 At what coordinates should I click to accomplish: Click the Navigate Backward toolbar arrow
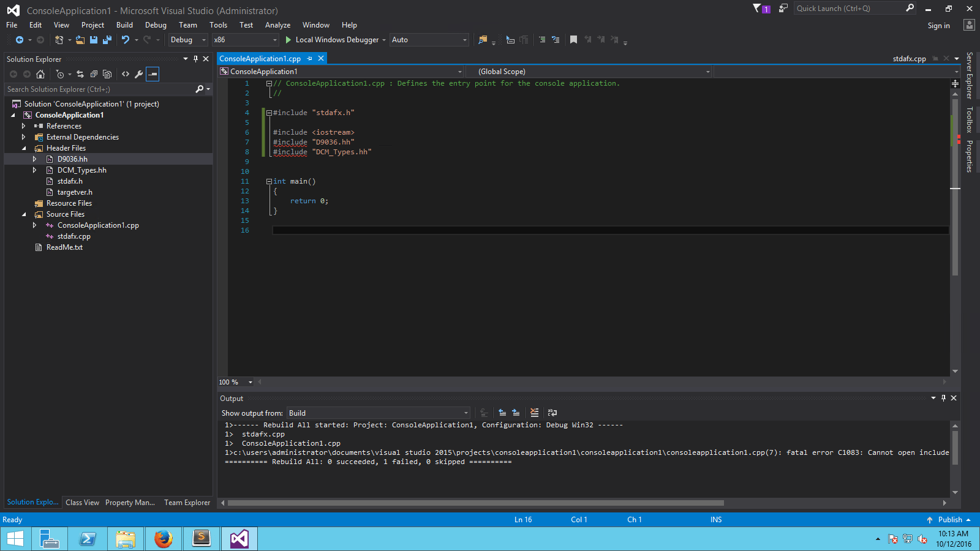tap(20, 40)
